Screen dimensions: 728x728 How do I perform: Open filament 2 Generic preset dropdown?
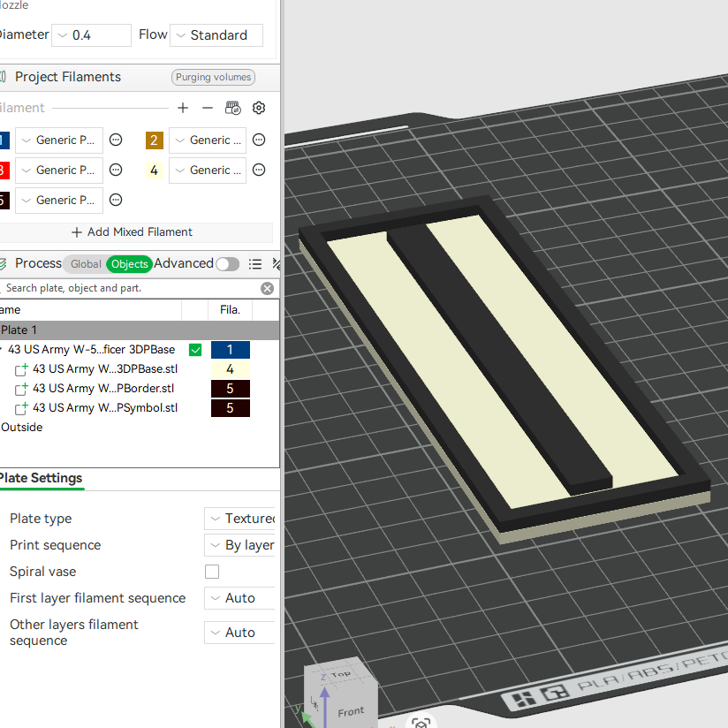pyautogui.click(x=208, y=140)
